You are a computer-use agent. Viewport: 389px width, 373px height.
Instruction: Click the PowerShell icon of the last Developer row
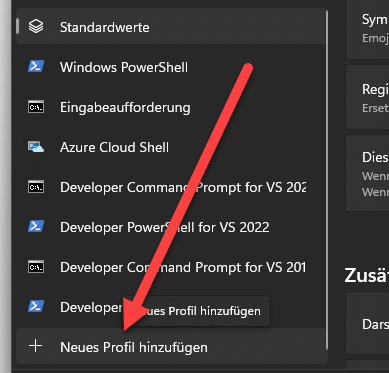[36, 306]
